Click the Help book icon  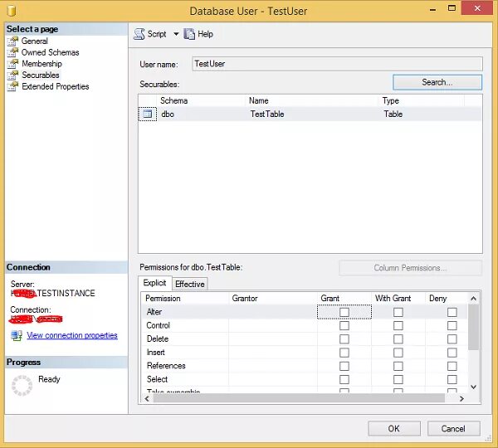tap(189, 34)
